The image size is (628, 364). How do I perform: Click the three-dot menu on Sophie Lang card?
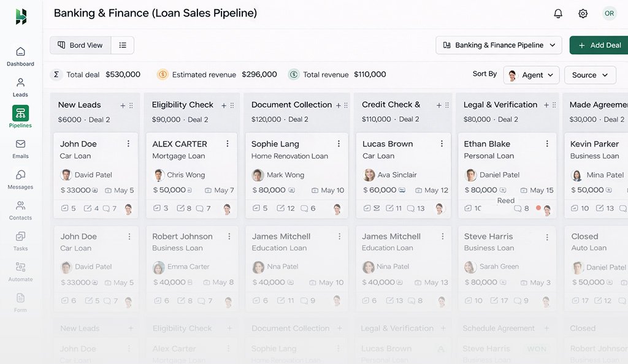pos(339,144)
